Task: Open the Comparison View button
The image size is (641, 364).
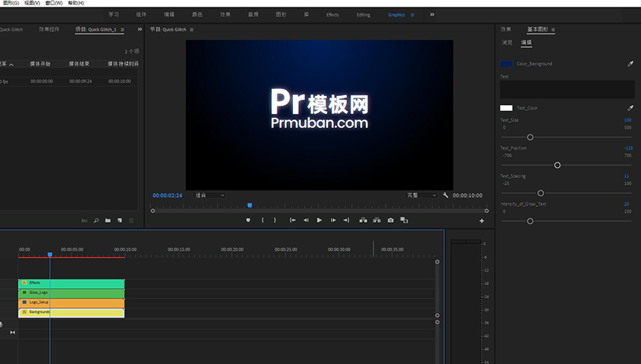Action: point(404,220)
